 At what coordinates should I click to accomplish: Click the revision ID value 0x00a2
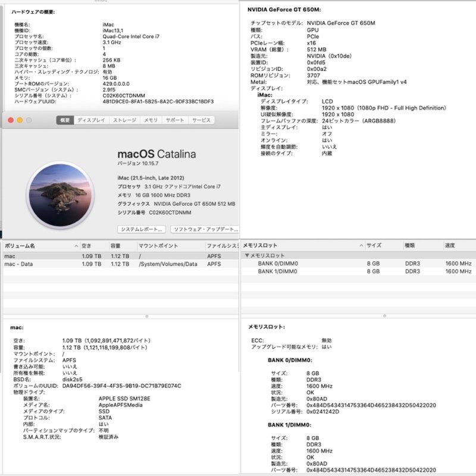tap(317, 69)
